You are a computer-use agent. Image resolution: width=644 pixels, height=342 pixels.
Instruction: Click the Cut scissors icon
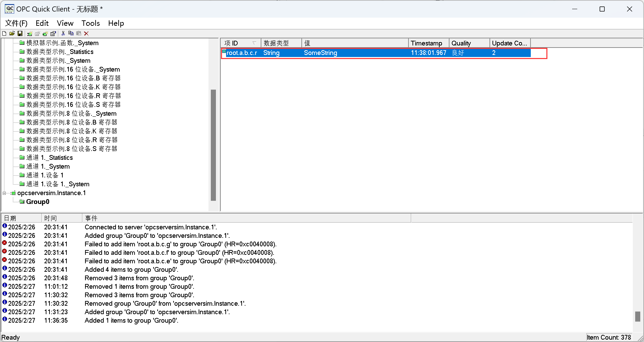(63, 33)
